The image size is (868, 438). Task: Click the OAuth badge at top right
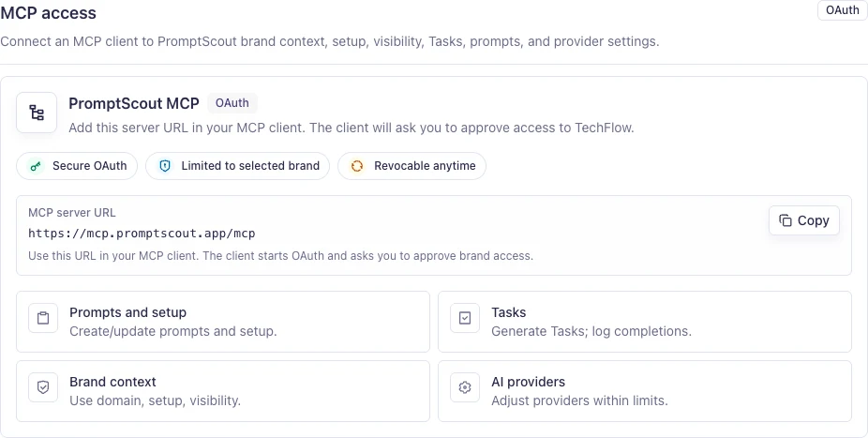point(842,10)
